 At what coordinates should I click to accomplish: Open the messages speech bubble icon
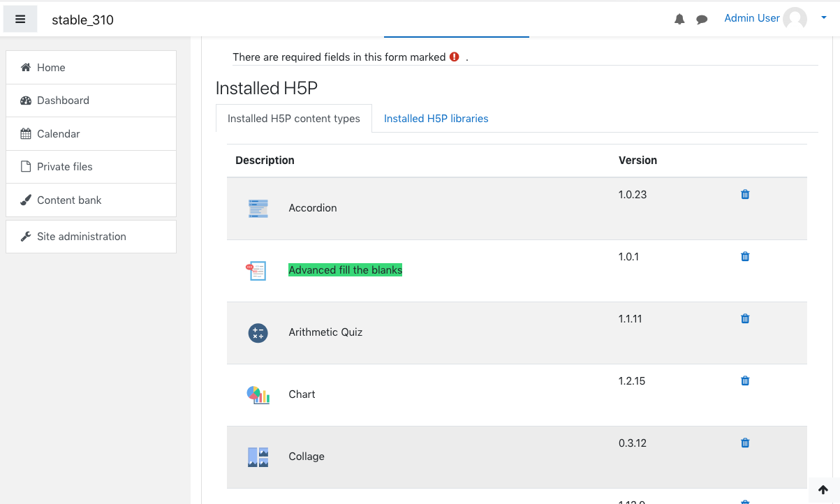[x=702, y=20]
